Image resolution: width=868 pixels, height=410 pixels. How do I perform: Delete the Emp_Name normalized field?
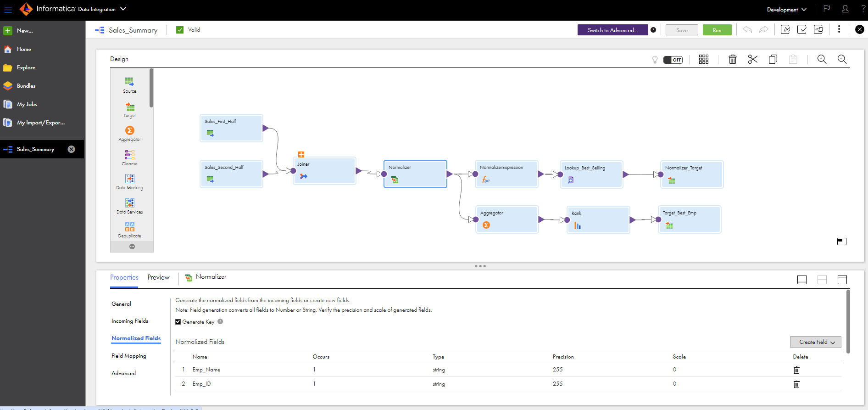(x=796, y=370)
